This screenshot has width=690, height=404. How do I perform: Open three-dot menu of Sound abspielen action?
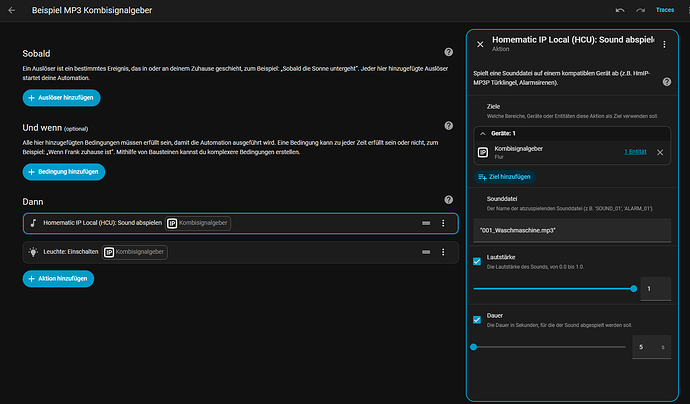[443, 223]
